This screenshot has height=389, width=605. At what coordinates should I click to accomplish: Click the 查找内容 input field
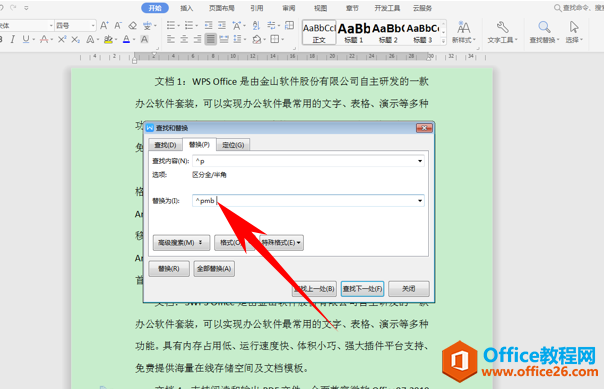[x=308, y=161]
